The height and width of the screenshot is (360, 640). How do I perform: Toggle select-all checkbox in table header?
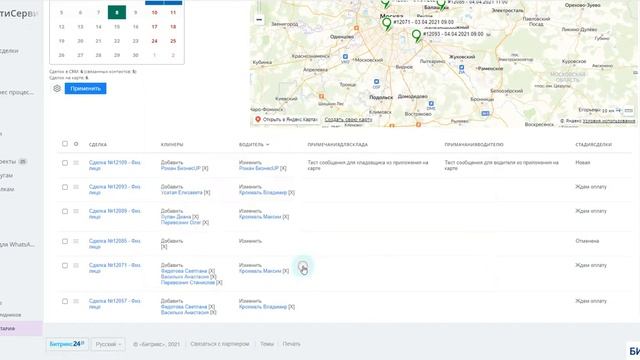click(65, 144)
